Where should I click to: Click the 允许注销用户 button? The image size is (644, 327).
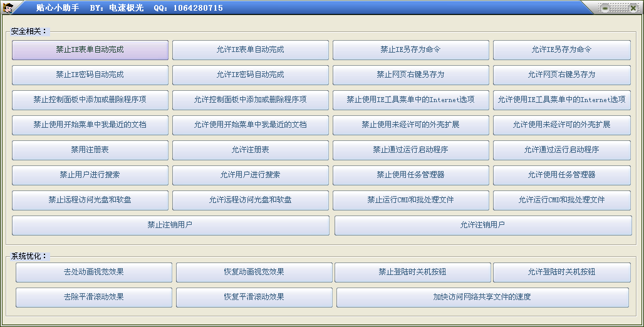483,226
